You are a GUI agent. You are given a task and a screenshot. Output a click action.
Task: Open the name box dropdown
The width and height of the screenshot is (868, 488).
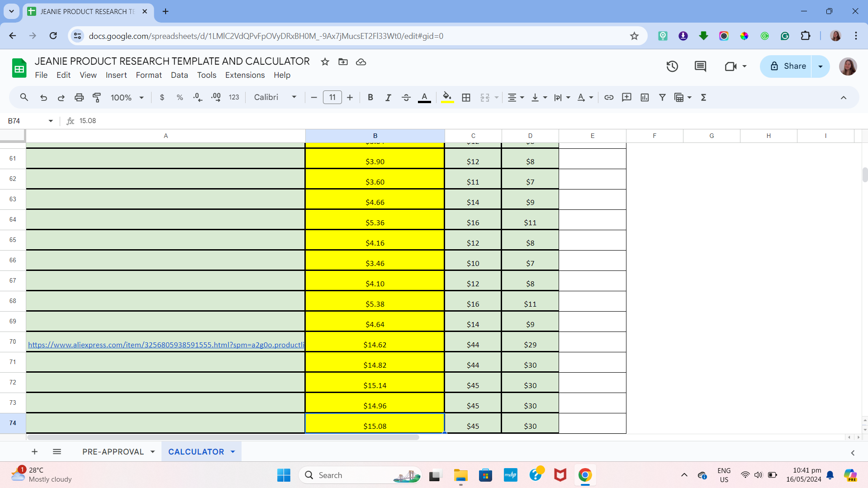coord(51,121)
